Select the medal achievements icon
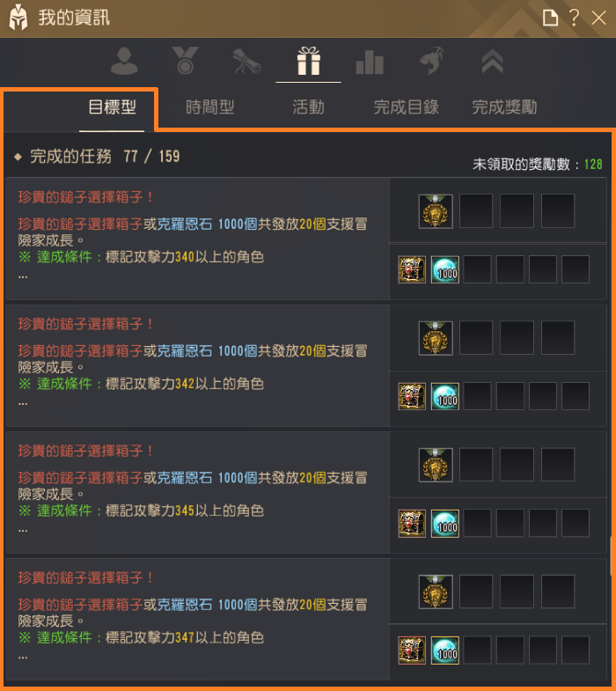The height and width of the screenshot is (691, 616). tap(185, 61)
